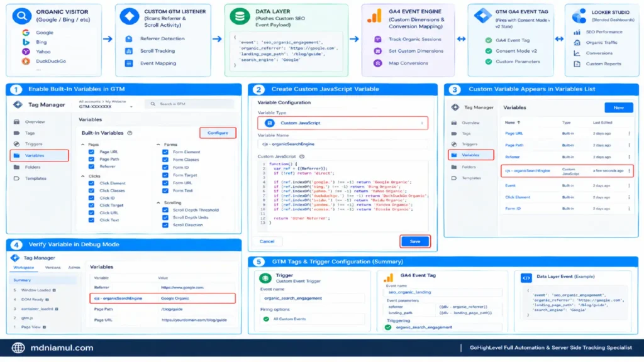Open kebab menu for the Form ID row
644x362 pixels.
pyautogui.click(x=629, y=209)
